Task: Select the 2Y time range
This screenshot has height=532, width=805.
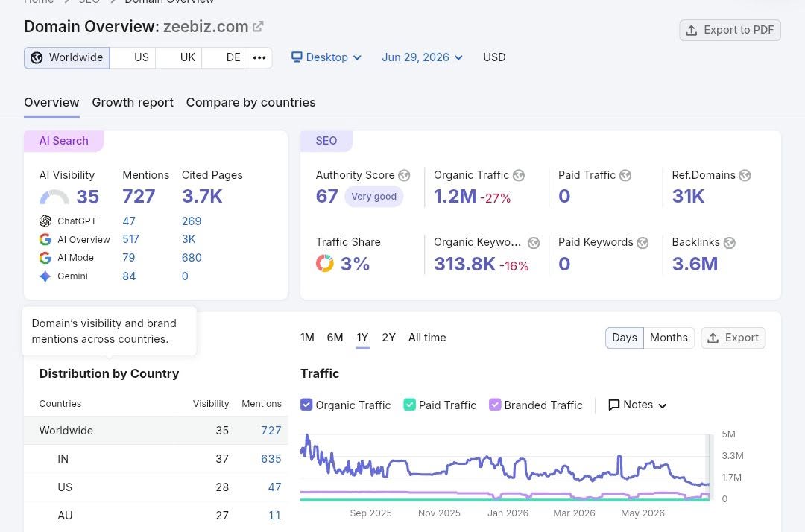Action: [x=388, y=338]
